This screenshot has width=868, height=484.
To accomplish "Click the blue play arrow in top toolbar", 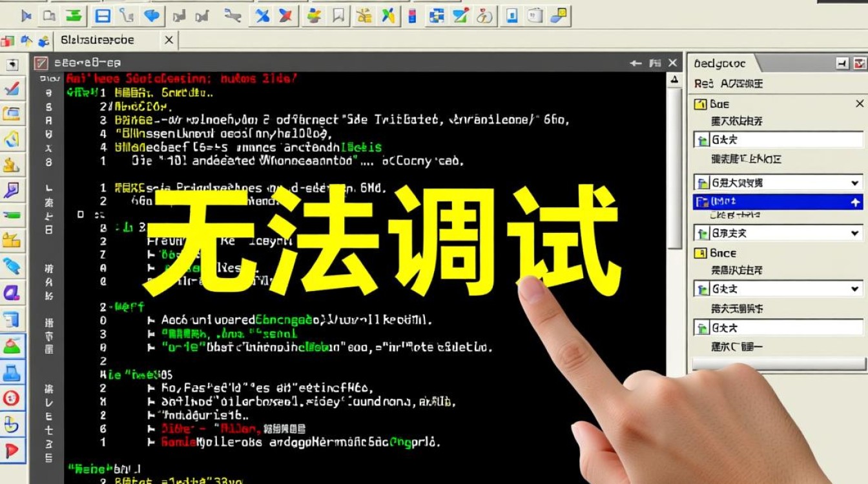I will pos(26,16).
